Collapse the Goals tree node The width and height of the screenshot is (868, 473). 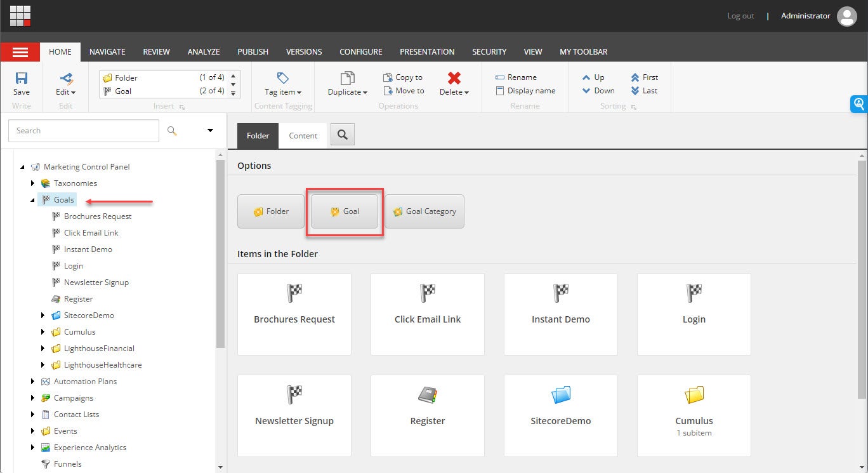33,200
